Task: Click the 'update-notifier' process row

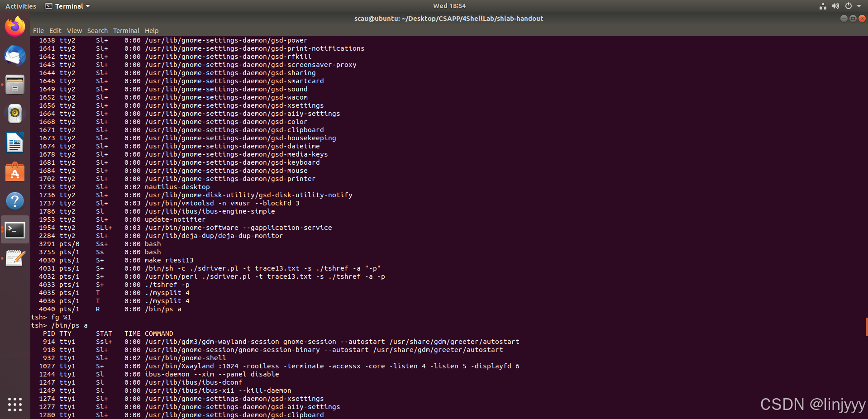Action: pyautogui.click(x=122, y=219)
